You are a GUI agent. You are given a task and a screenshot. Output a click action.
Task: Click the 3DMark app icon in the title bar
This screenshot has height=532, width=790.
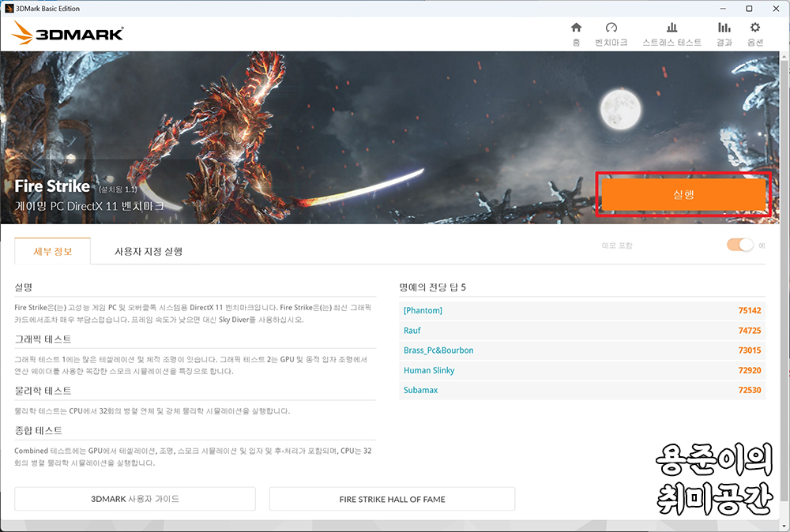(9, 9)
